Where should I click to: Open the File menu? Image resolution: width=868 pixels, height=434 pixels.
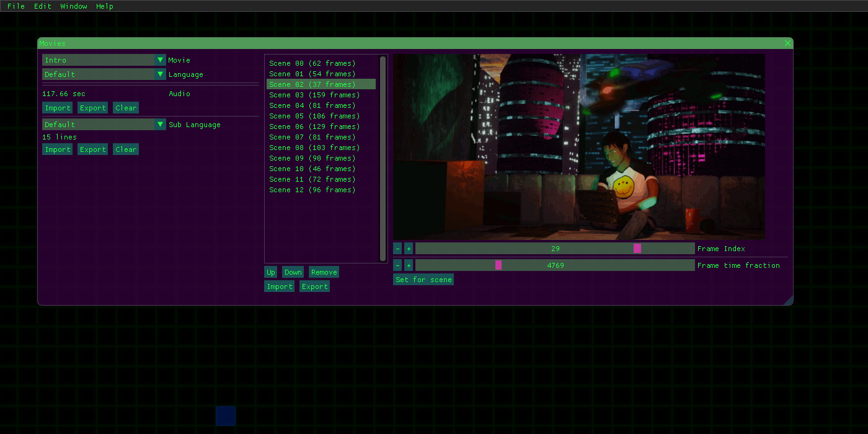click(16, 6)
